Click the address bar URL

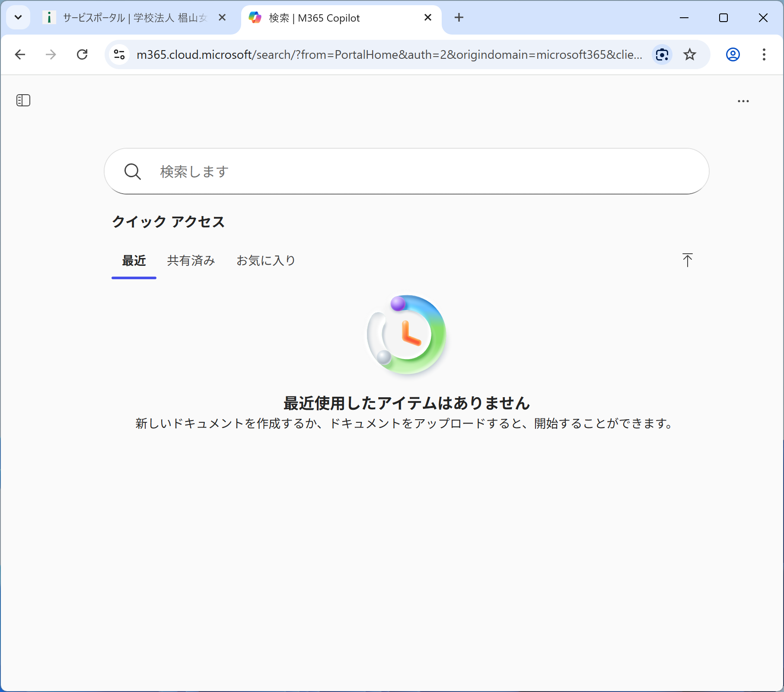(x=389, y=54)
